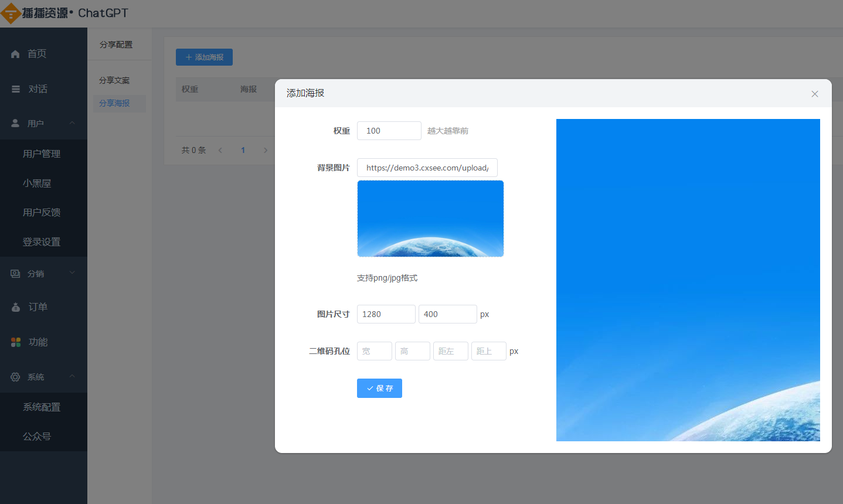Click the 越大越靠前 hint text

[x=448, y=131]
